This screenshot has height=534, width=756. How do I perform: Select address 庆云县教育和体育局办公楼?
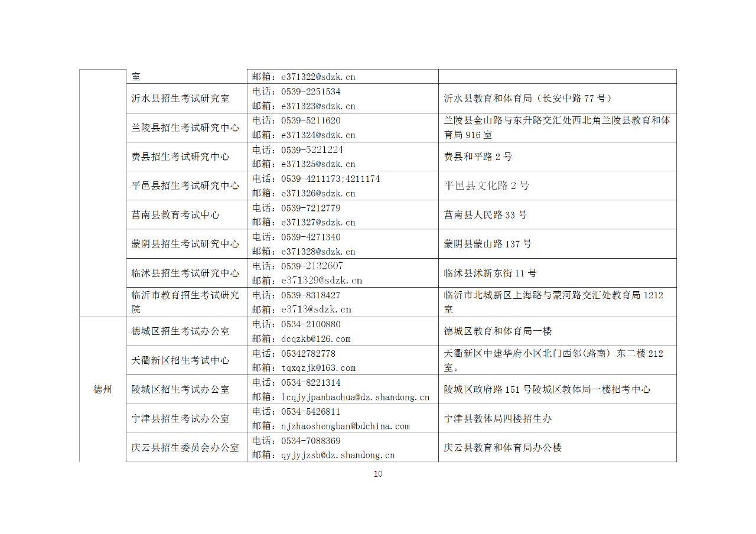click(x=503, y=448)
